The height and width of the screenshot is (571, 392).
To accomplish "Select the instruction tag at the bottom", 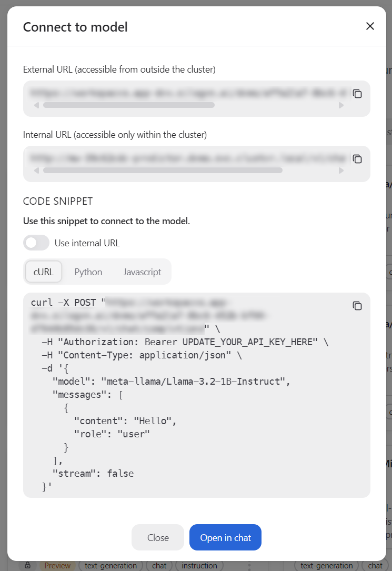I will pyautogui.click(x=199, y=565).
